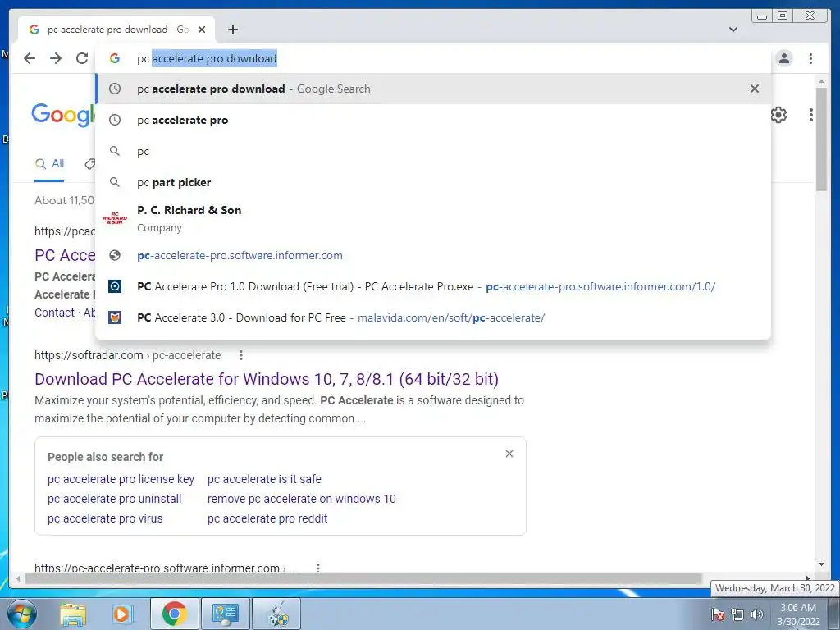This screenshot has width=840, height=630.
Task: Click the globe icon beside informer.com suggestion
Action: [115, 256]
